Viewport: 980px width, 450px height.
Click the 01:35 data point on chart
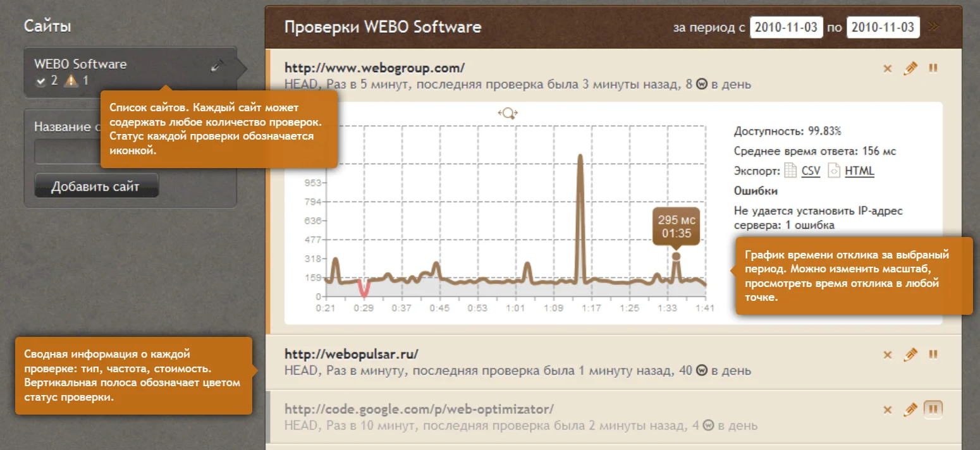click(676, 257)
